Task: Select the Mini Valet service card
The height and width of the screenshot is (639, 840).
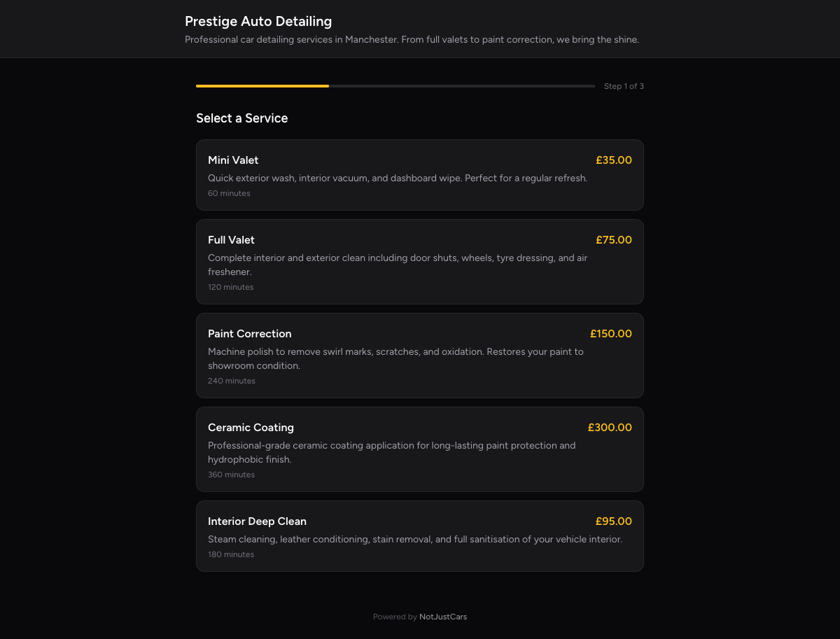Action: (x=420, y=174)
